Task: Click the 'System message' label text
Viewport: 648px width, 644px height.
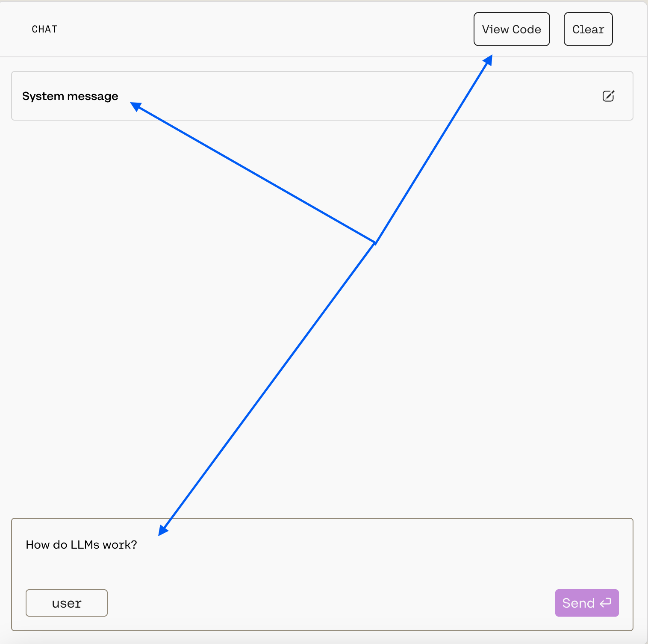Action: point(70,96)
